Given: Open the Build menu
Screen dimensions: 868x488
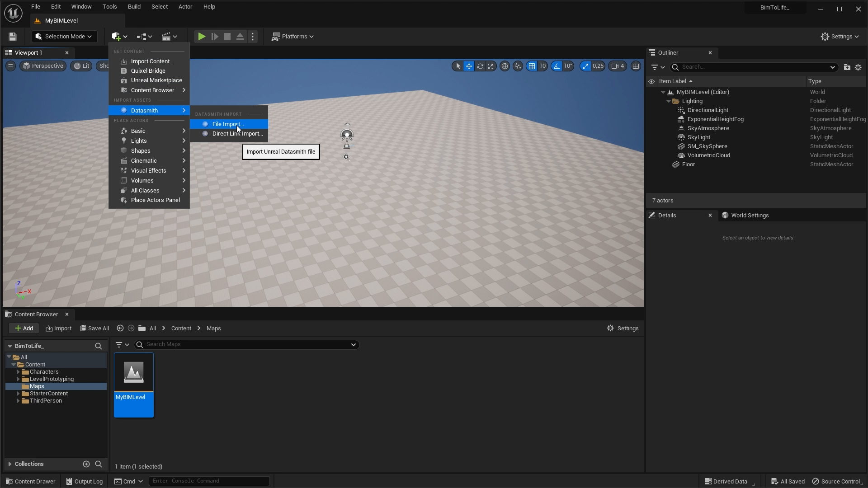Looking at the screenshot, I should pyautogui.click(x=134, y=7).
